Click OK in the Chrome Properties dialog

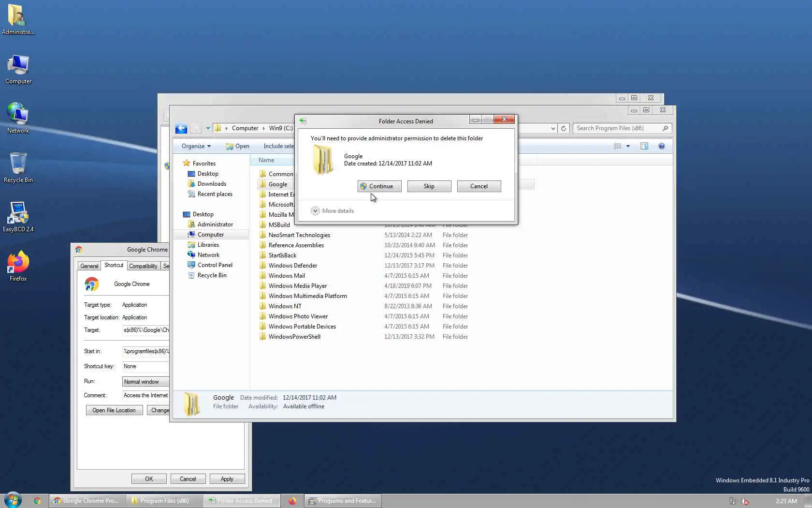149,479
